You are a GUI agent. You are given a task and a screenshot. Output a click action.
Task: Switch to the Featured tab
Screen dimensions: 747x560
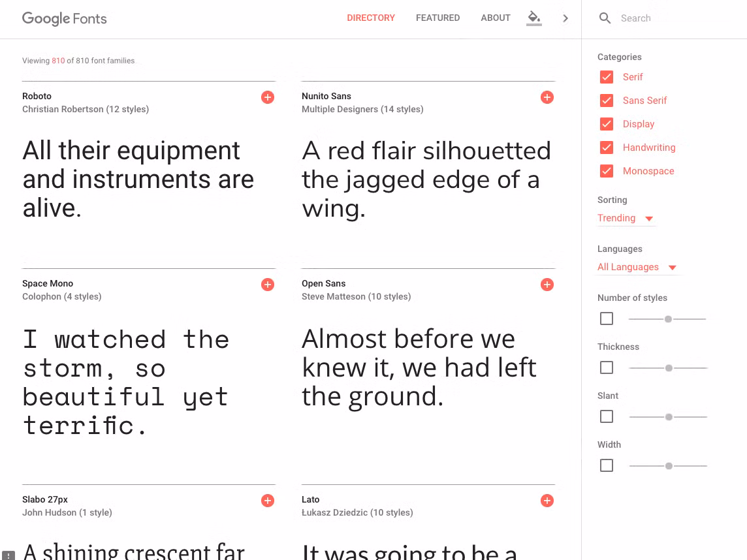437,18
